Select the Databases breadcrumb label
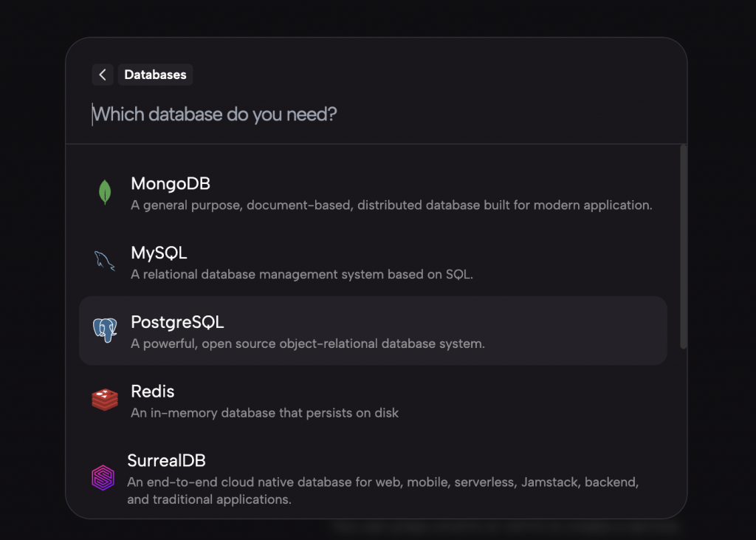Image resolution: width=756 pixels, height=540 pixels. click(x=155, y=75)
